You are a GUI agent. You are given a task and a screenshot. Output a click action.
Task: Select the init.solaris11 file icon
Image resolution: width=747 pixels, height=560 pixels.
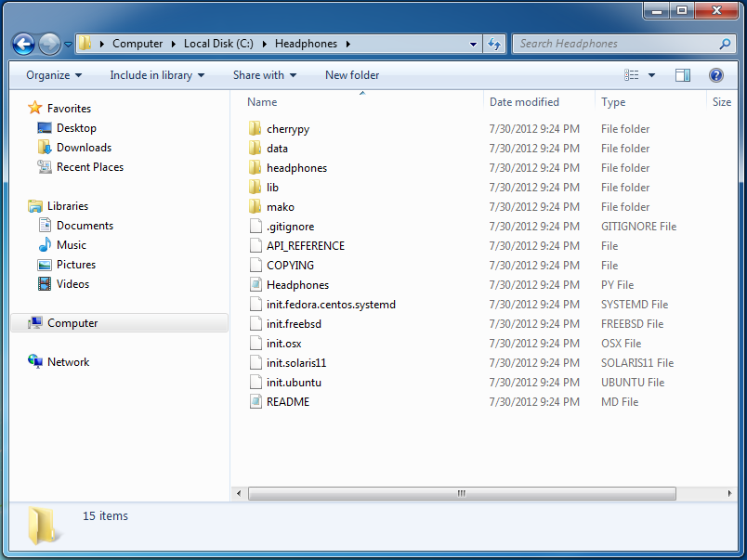point(256,363)
